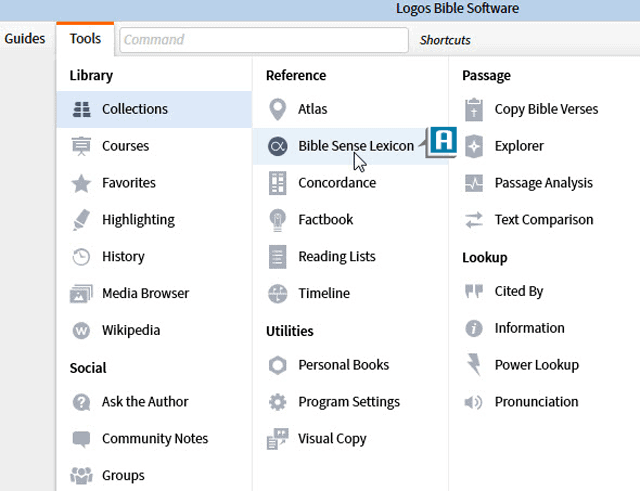The image size is (640, 491).
Task: Click the Wikipedia icon
Action: click(82, 331)
